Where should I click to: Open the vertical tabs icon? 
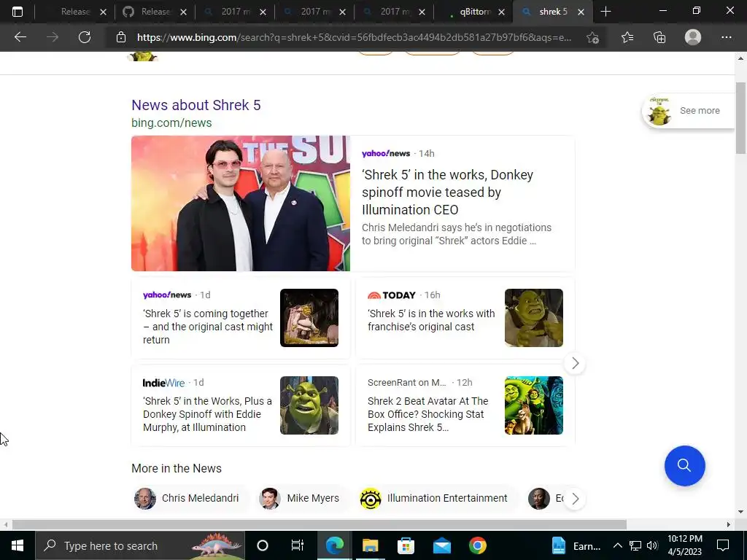click(x=18, y=12)
